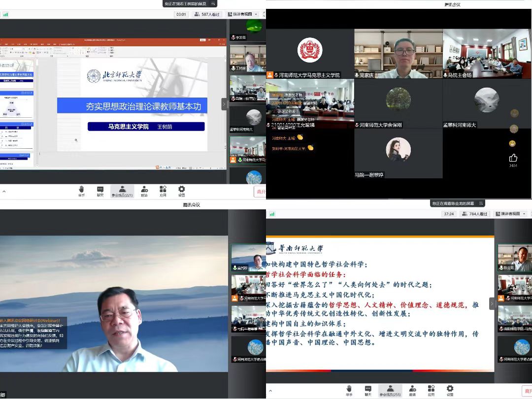Open menu on 您正在观看陈金龙的屏幕 banner

480,203
